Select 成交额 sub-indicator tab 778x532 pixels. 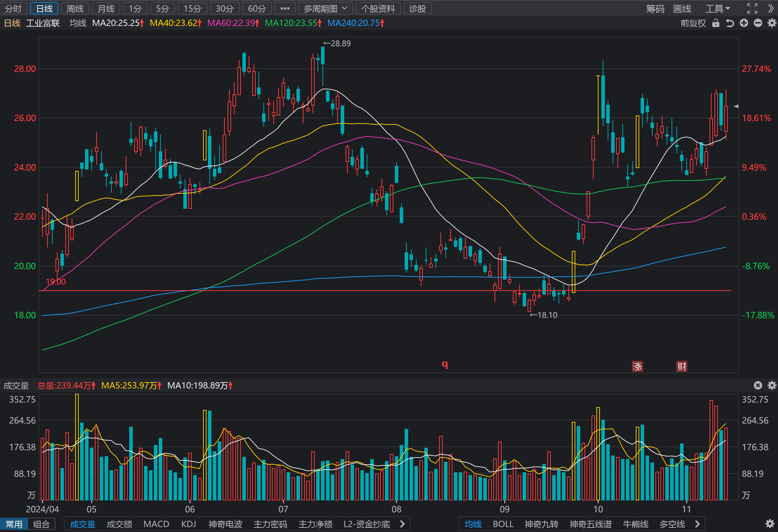119,524
